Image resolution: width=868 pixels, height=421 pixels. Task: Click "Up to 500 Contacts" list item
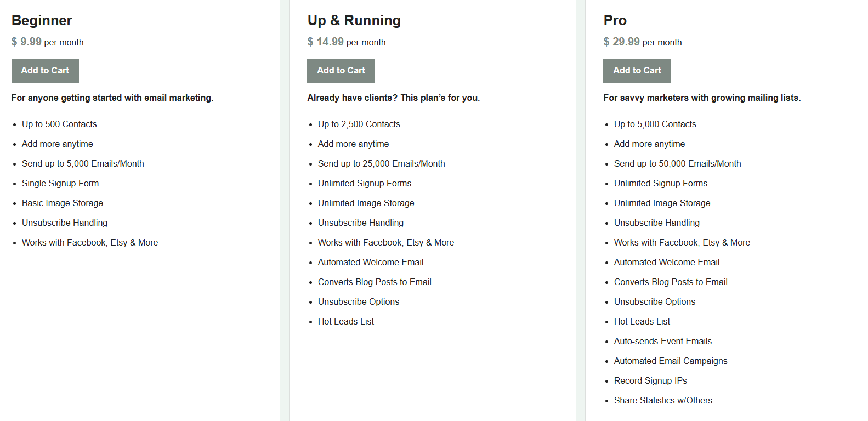click(x=59, y=124)
